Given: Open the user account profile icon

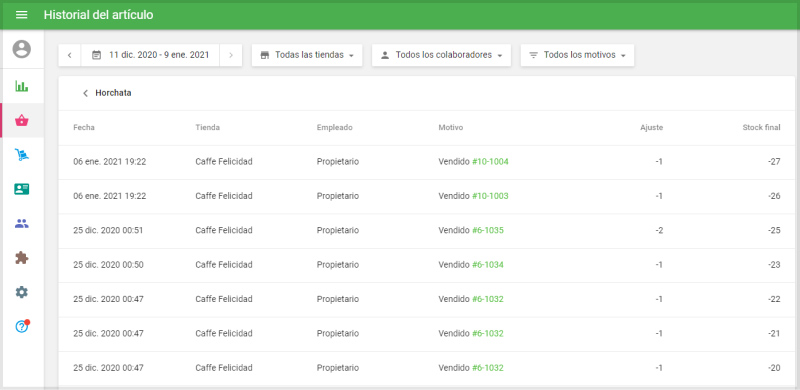Looking at the screenshot, I should click(21, 49).
